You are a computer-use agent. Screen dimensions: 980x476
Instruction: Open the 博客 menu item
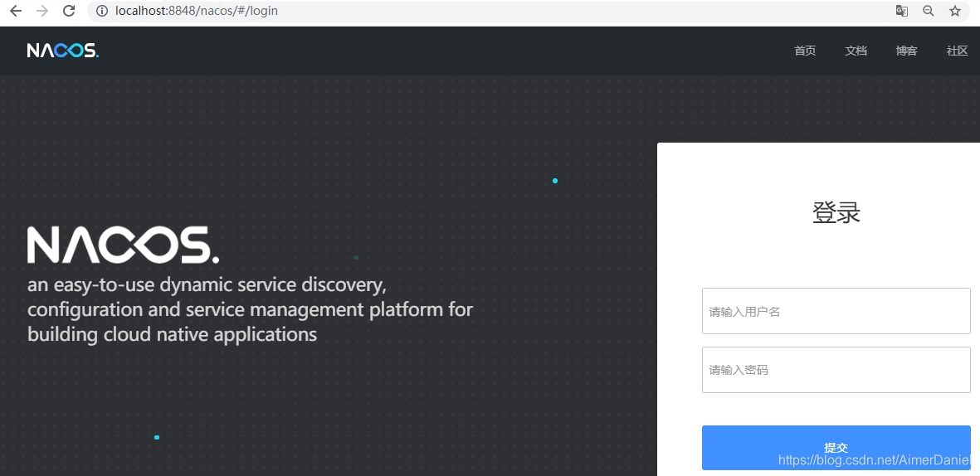coord(906,51)
